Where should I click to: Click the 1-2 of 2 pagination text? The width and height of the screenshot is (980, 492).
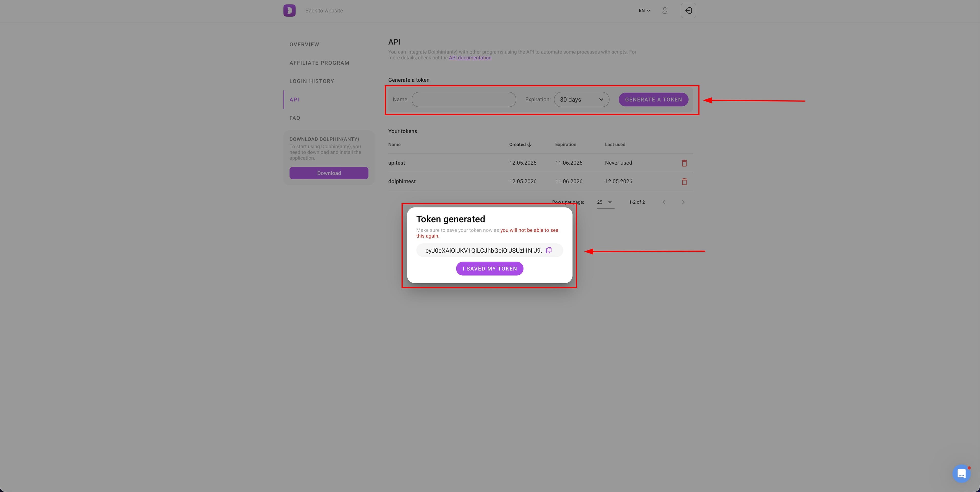coord(636,202)
